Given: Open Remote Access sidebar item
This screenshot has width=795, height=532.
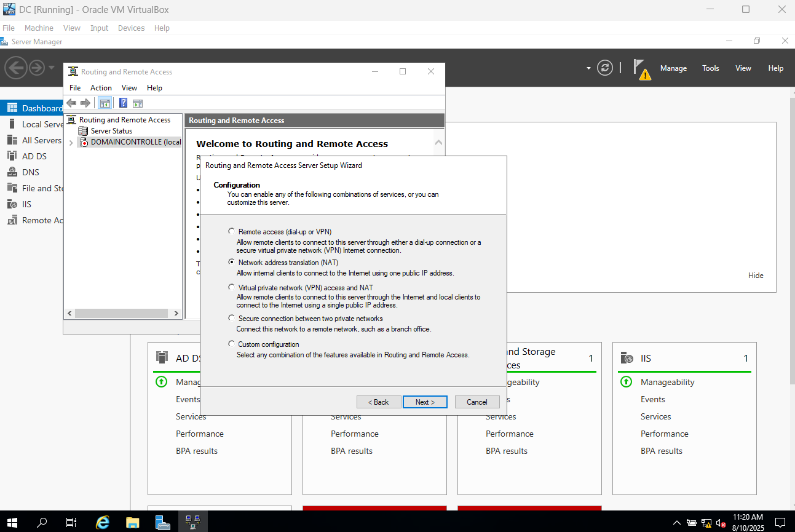Looking at the screenshot, I should click(32, 220).
